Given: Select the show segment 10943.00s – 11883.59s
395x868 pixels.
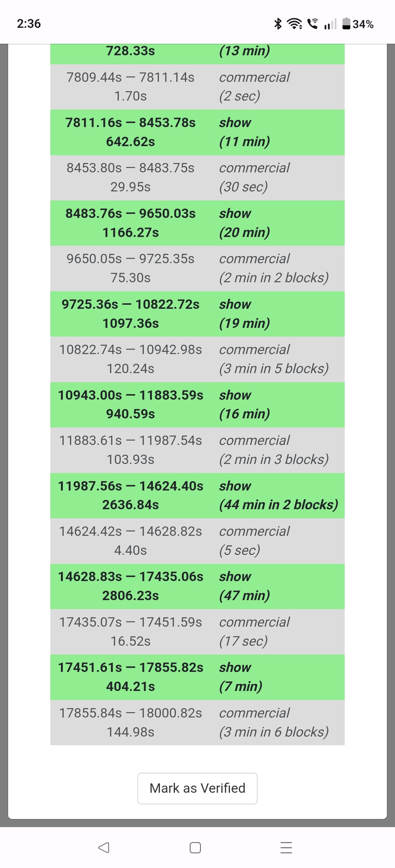Looking at the screenshot, I should click(x=197, y=405).
